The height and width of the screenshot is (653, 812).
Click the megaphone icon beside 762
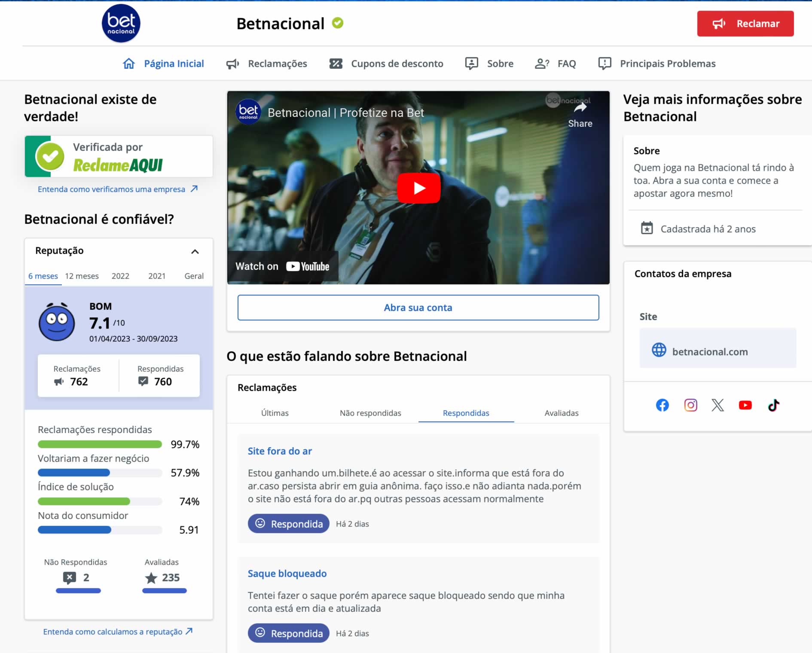point(59,381)
